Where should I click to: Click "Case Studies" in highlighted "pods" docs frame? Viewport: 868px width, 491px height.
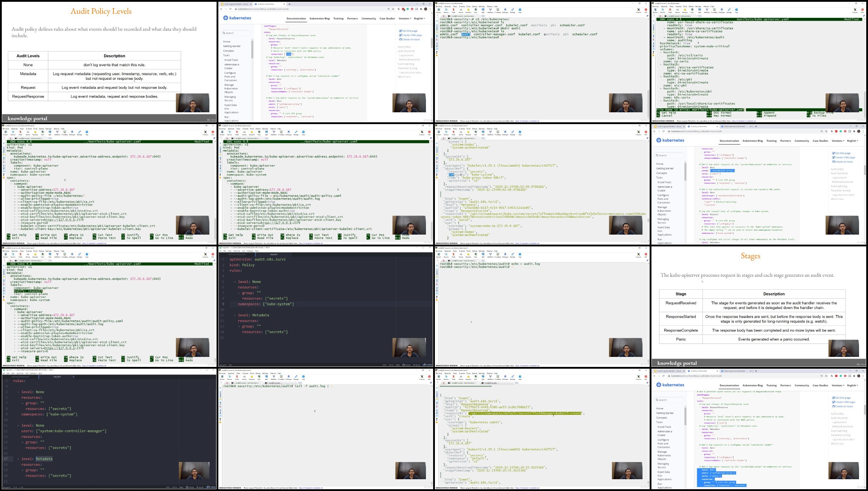(387, 19)
